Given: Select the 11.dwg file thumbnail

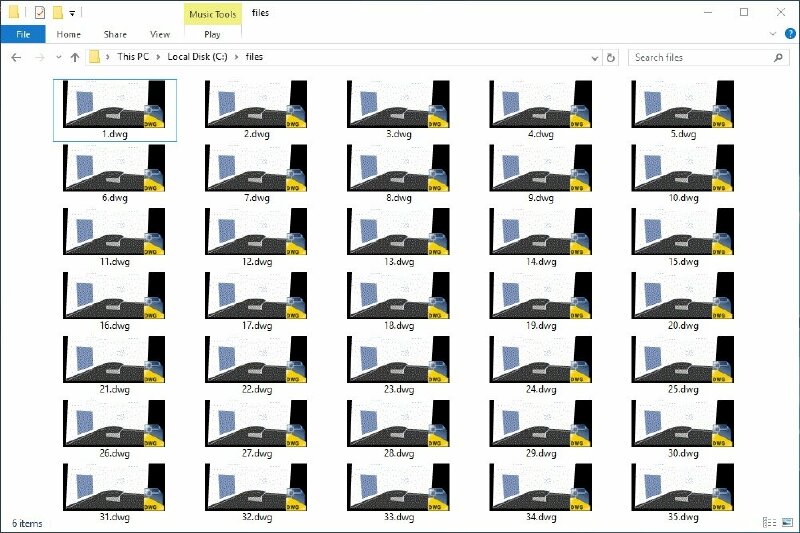Looking at the screenshot, I should click(x=114, y=232).
